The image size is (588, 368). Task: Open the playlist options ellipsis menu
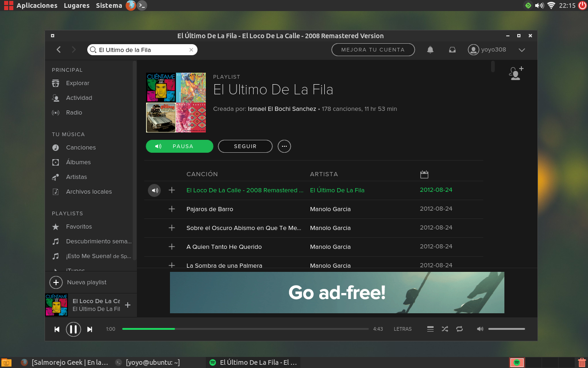point(284,146)
